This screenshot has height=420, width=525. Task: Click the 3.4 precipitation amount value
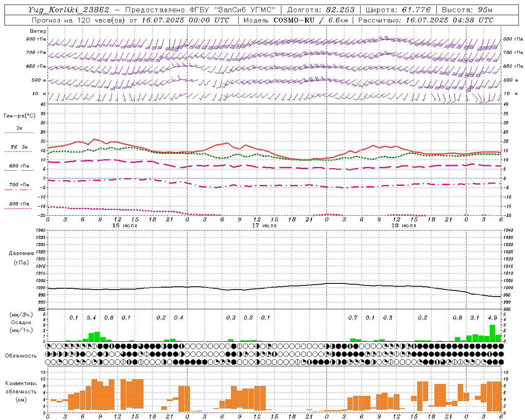(x=91, y=318)
